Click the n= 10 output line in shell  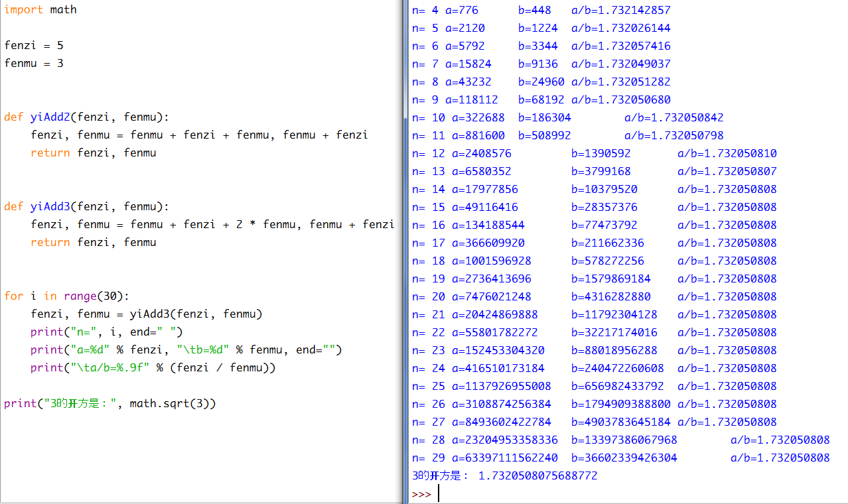point(567,118)
